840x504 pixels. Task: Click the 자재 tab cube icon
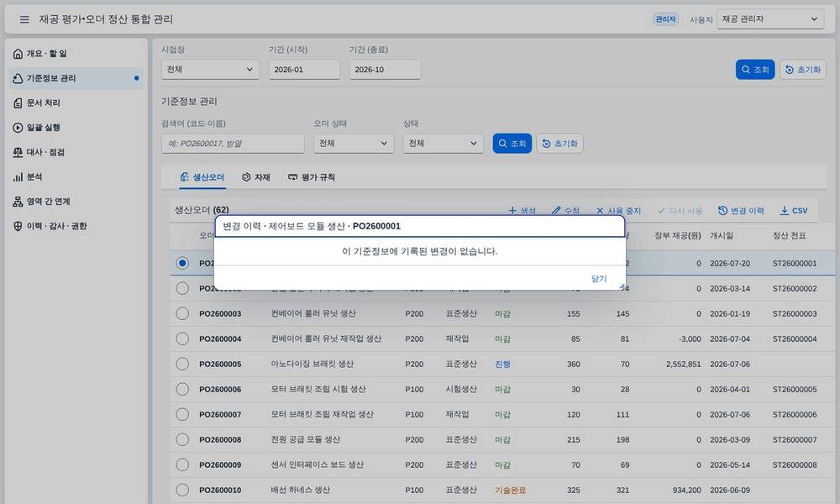246,177
